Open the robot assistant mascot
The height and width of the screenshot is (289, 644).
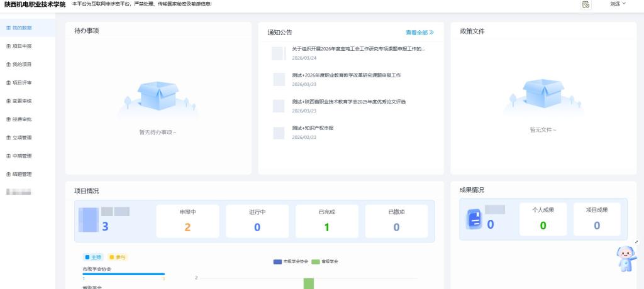[626, 258]
